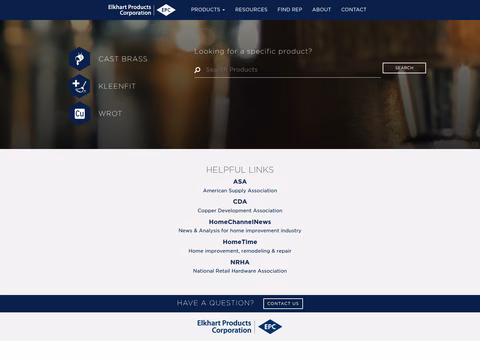Image resolution: width=480 pixels, height=360 pixels.
Task: Click the Elkhart Products Corporation header logo text
Action: [x=130, y=10]
